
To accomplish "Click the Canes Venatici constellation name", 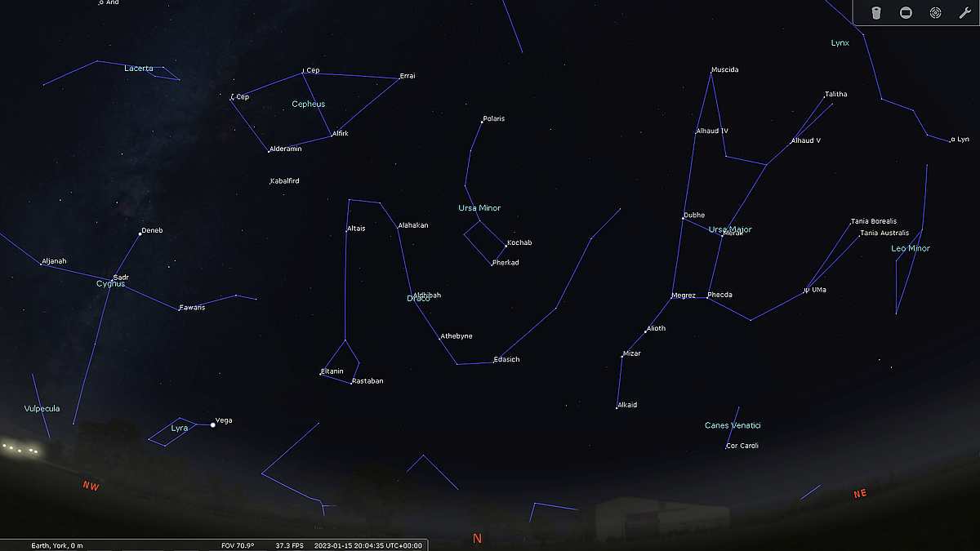I will (733, 426).
